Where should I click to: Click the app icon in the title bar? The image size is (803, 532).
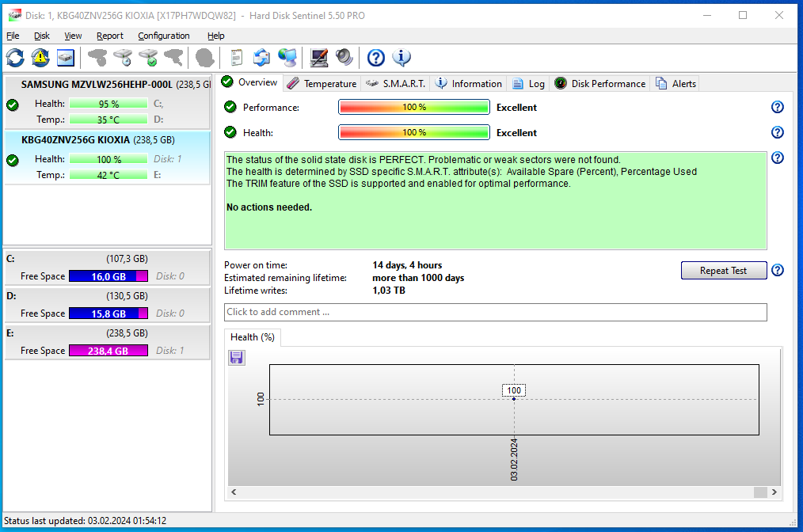pyautogui.click(x=15, y=15)
